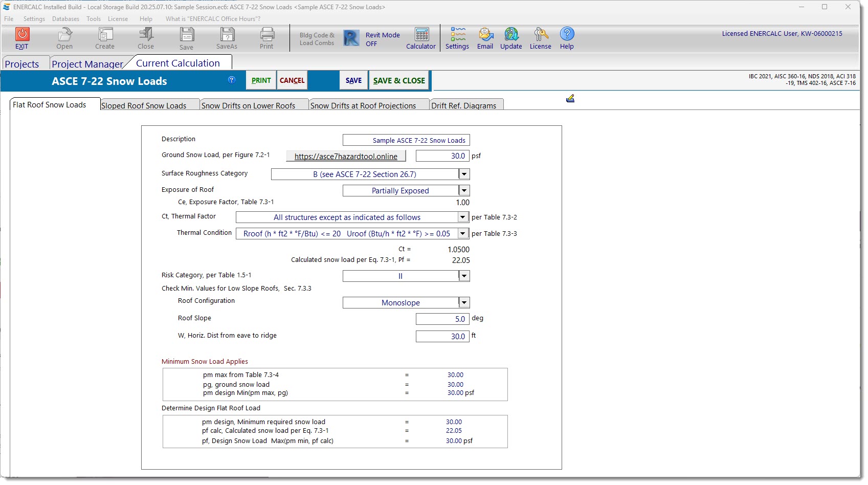The height and width of the screenshot is (485, 868).
Task: Click the ENERCALC app icon in title bar
Action: click(6, 7)
